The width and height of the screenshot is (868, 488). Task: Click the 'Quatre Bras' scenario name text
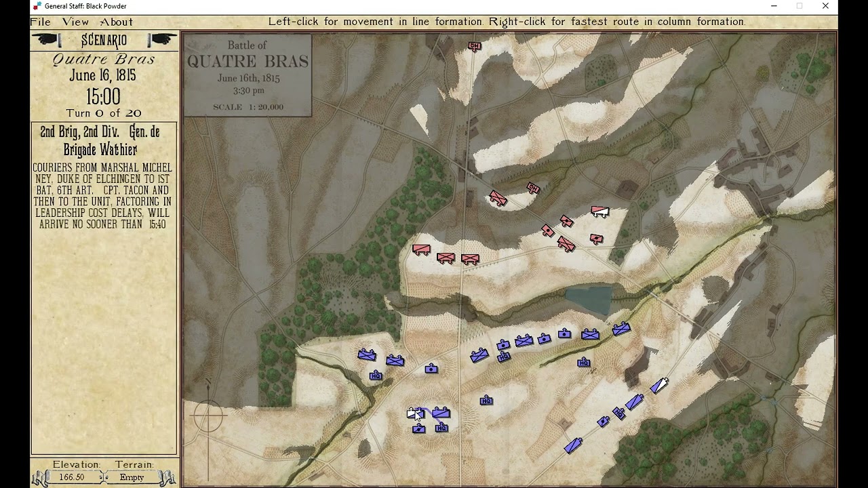pyautogui.click(x=104, y=59)
